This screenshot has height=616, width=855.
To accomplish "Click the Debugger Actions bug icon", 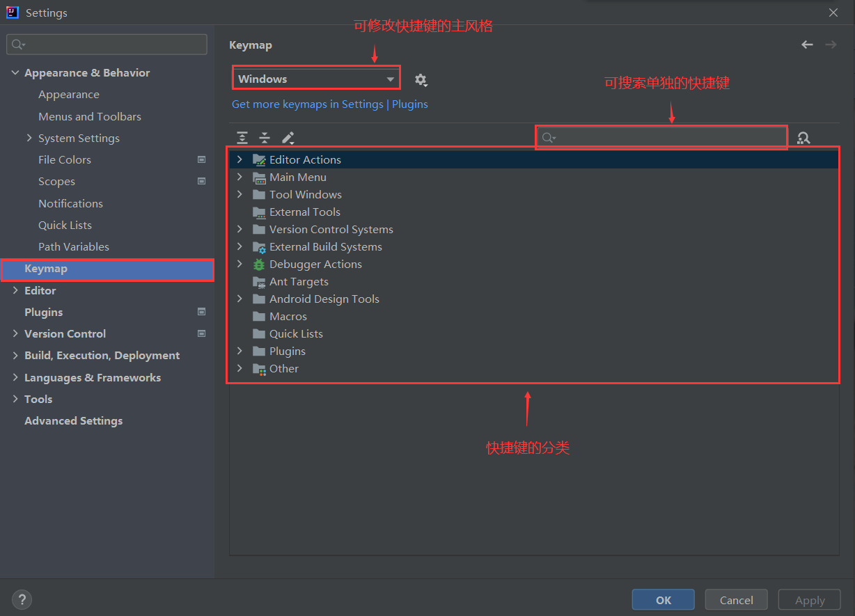I will [259, 264].
